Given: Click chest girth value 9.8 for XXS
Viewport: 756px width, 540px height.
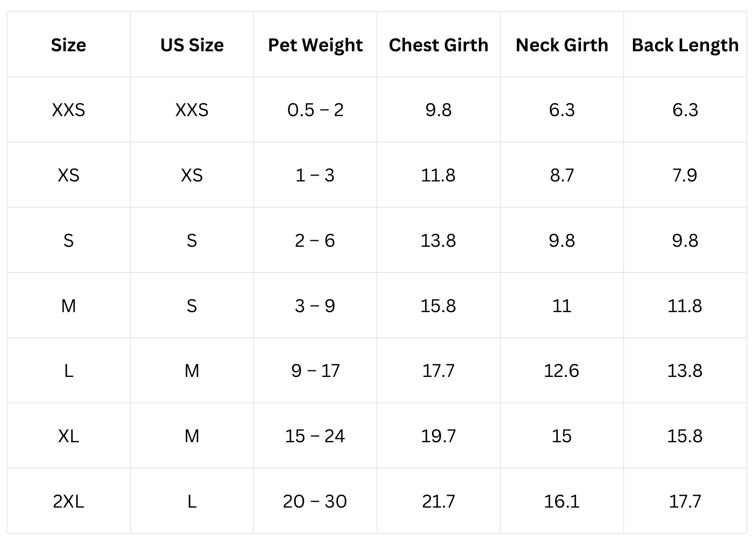Looking at the screenshot, I should tap(438, 110).
